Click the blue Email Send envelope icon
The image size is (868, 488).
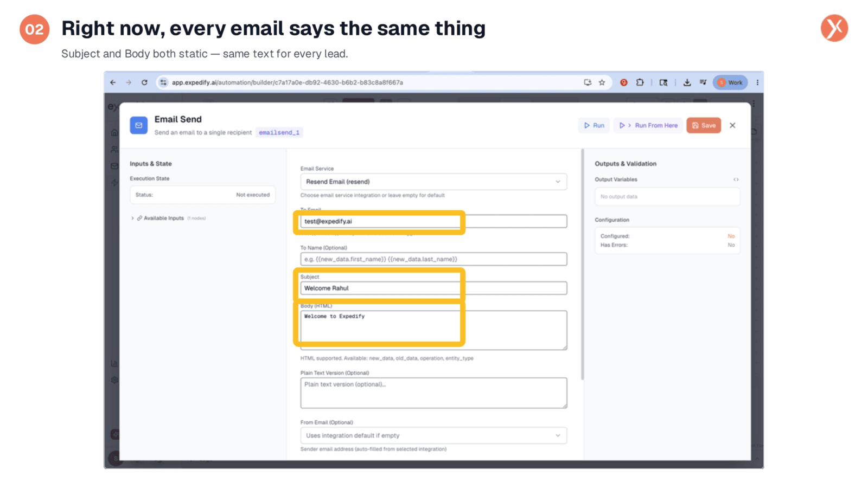tap(139, 125)
